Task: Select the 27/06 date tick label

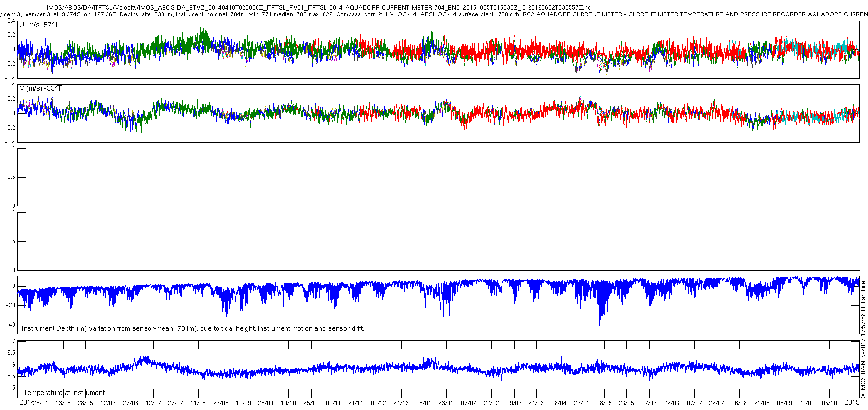Action: tap(130, 403)
